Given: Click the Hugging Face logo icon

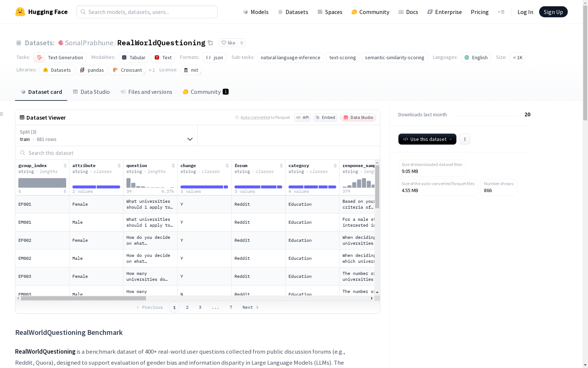Looking at the screenshot, I should (20, 12).
